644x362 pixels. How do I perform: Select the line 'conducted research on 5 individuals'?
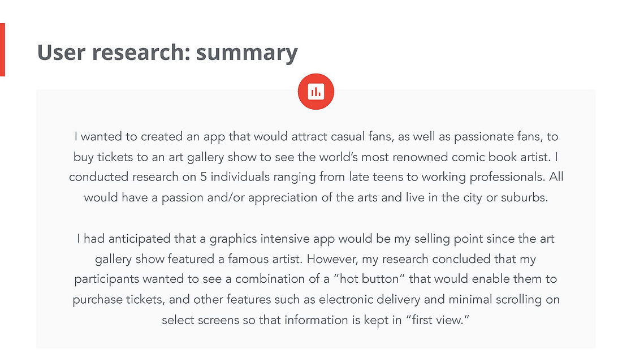coord(316,177)
